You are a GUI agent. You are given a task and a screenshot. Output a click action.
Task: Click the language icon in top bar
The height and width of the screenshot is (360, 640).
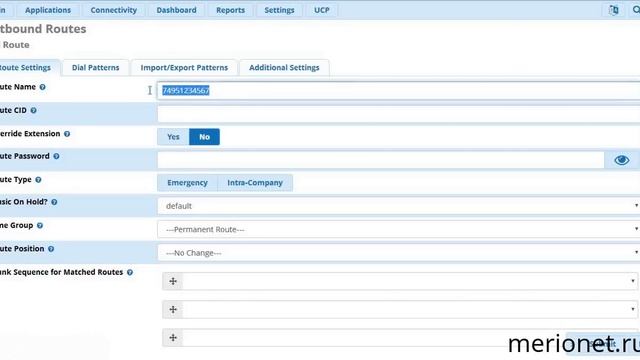[613, 10]
